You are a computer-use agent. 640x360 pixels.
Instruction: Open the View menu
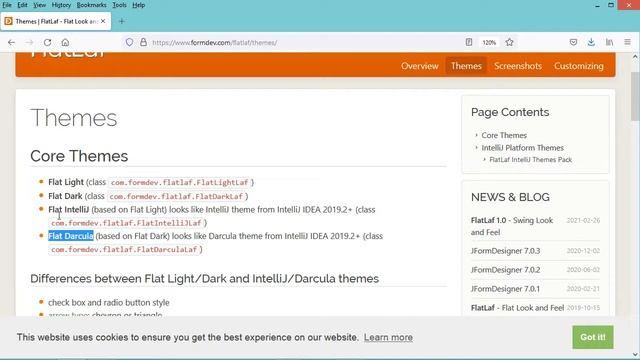40,5
